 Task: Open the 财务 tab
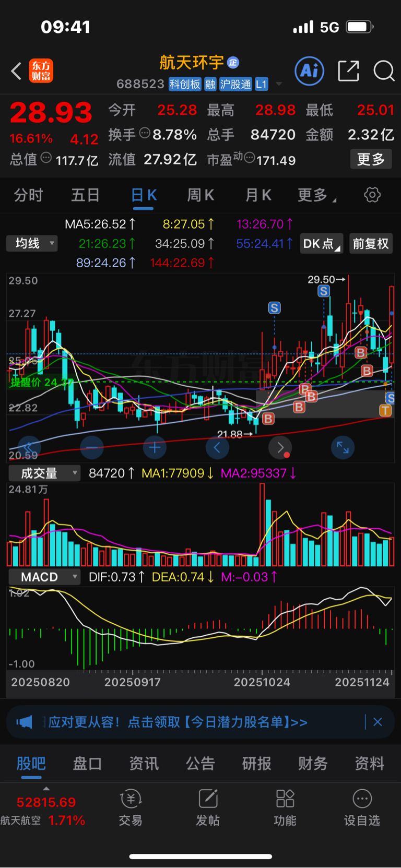(x=313, y=764)
